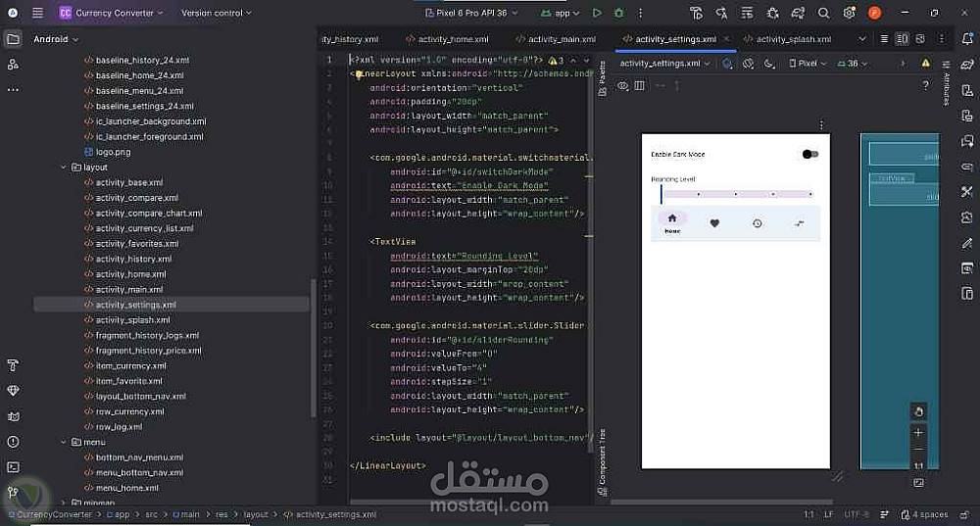Show more tool windows in the left sidebar

tap(13, 90)
